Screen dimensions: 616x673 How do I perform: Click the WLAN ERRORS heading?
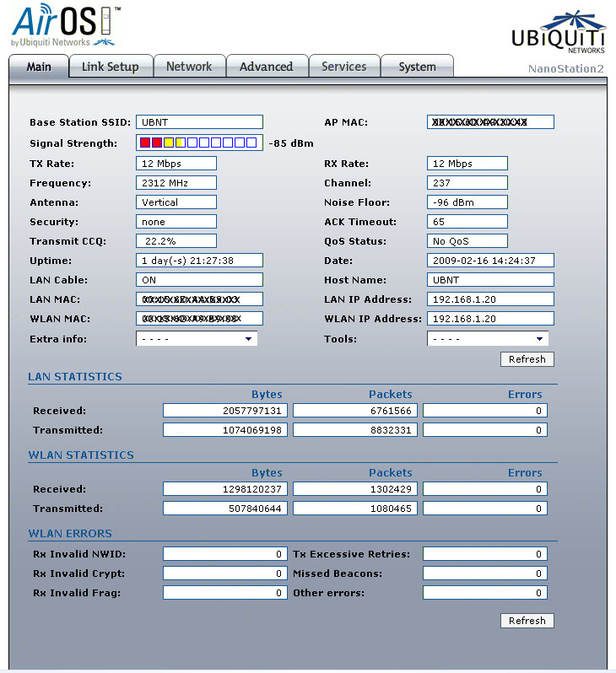70,533
